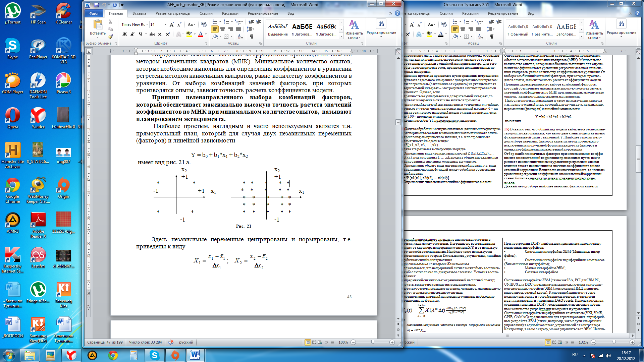This screenshot has width=644, height=362.
Task: Click Страница: 47 из 199 in status bar
Action: click(x=105, y=342)
